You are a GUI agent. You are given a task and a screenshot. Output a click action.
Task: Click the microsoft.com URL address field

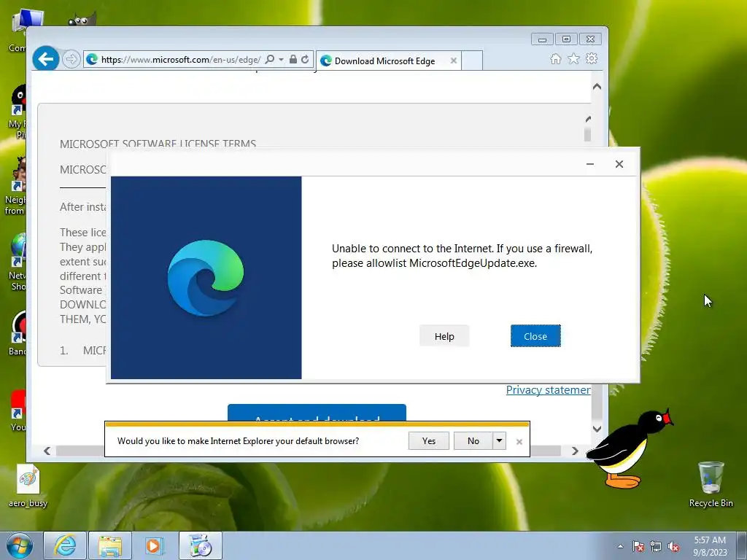tap(181, 60)
